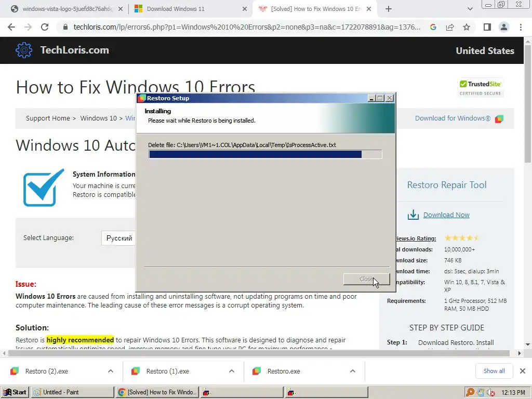Open the Restoro.exe download

(284, 371)
